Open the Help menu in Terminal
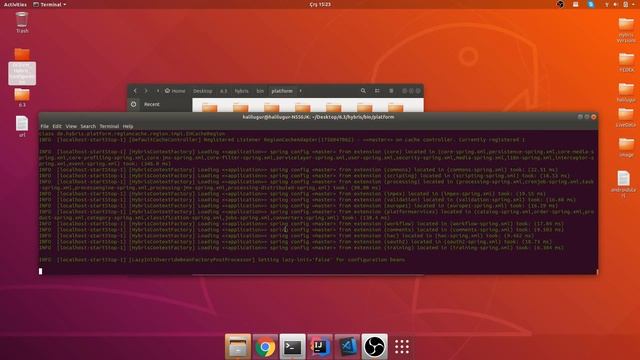Image resolution: width=640 pixels, height=360 pixels. [x=128, y=127]
